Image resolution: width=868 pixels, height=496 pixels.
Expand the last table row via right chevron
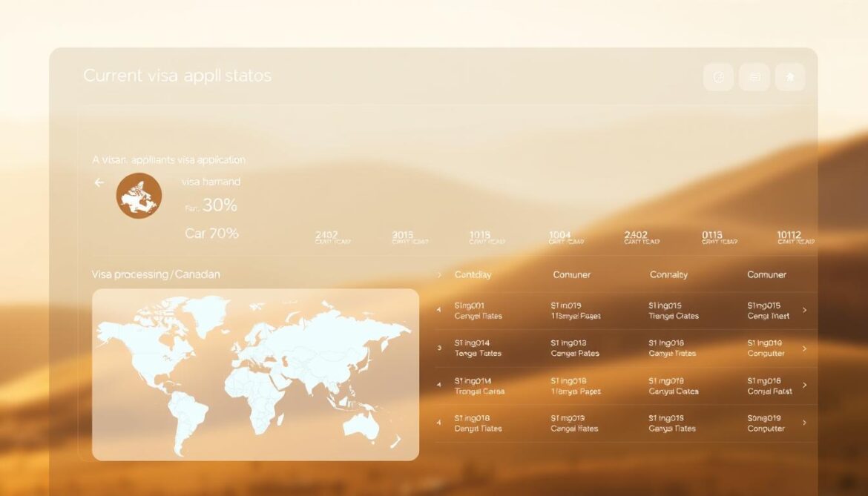point(805,423)
